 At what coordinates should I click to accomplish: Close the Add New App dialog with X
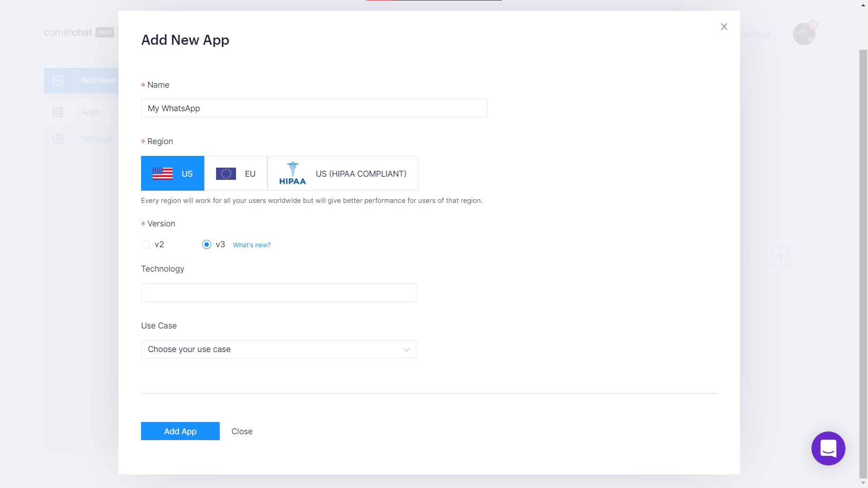coord(724,27)
